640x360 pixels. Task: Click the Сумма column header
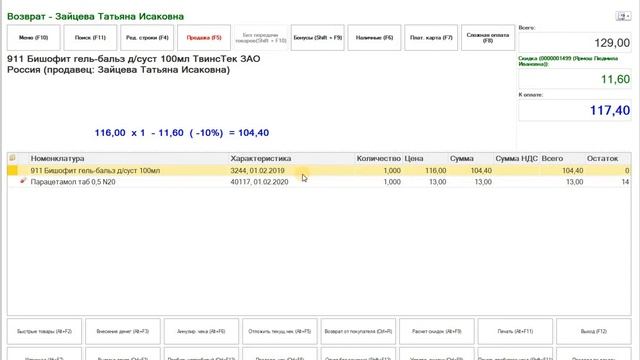pyautogui.click(x=462, y=158)
